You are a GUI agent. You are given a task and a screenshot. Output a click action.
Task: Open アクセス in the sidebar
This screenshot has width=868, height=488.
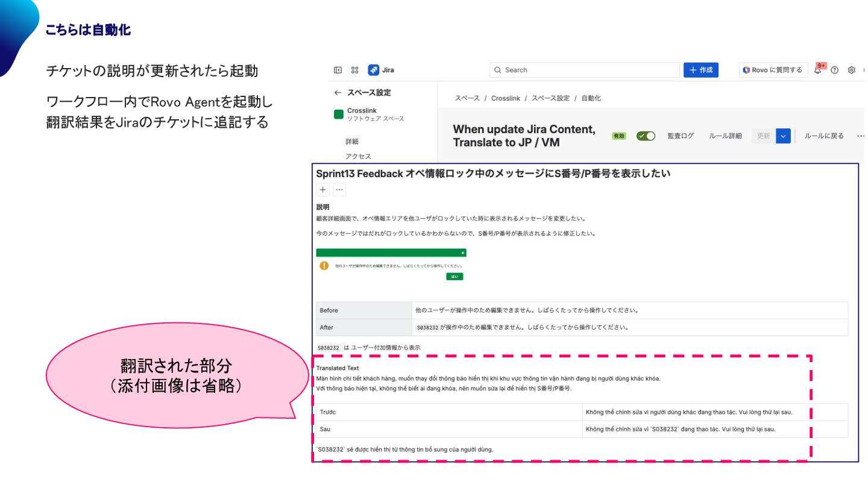(x=358, y=156)
